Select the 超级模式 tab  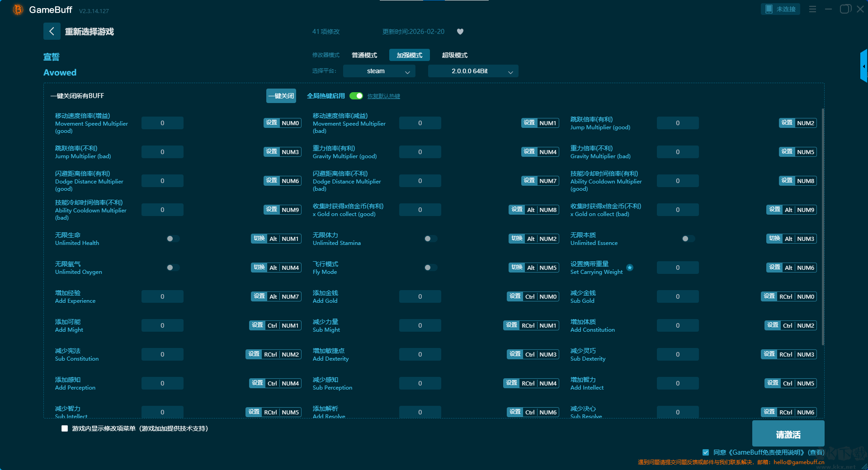tap(454, 55)
